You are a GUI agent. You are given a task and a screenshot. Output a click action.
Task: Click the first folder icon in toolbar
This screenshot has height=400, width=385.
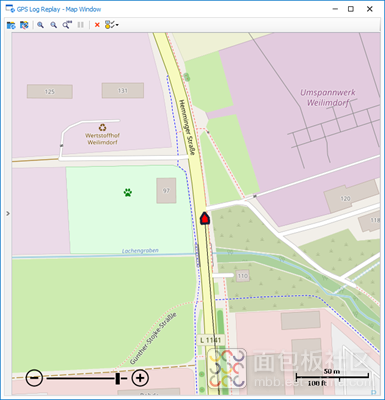click(x=11, y=25)
